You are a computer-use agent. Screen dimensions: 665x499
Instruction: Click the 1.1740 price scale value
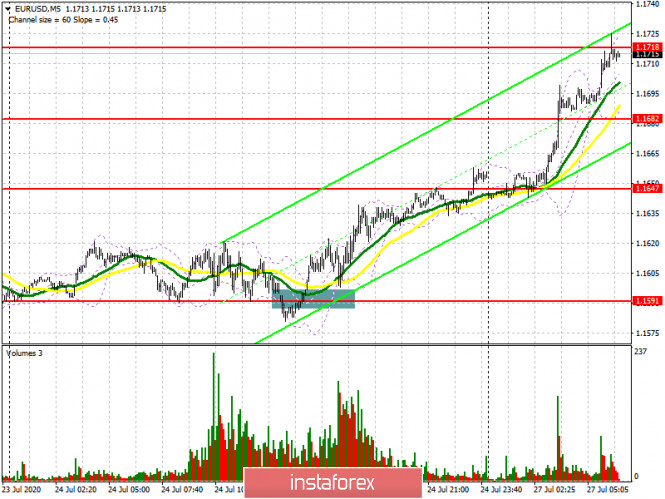tap(647, 4)
